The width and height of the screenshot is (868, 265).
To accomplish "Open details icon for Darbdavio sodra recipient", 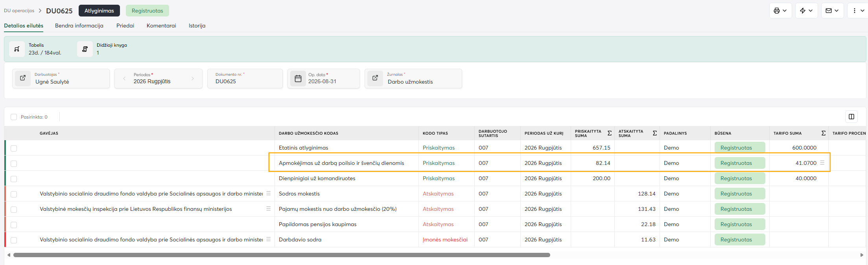I will (269, 239).
